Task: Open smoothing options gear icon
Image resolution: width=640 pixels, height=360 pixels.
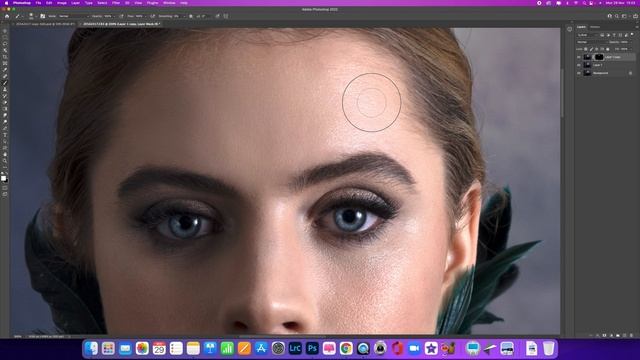Action: [191, 16]
